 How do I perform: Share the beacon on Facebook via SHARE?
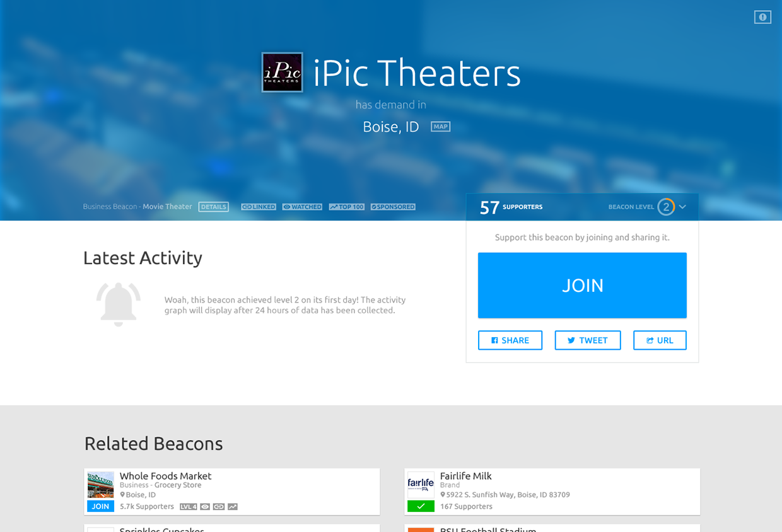(x=510, y=340)
